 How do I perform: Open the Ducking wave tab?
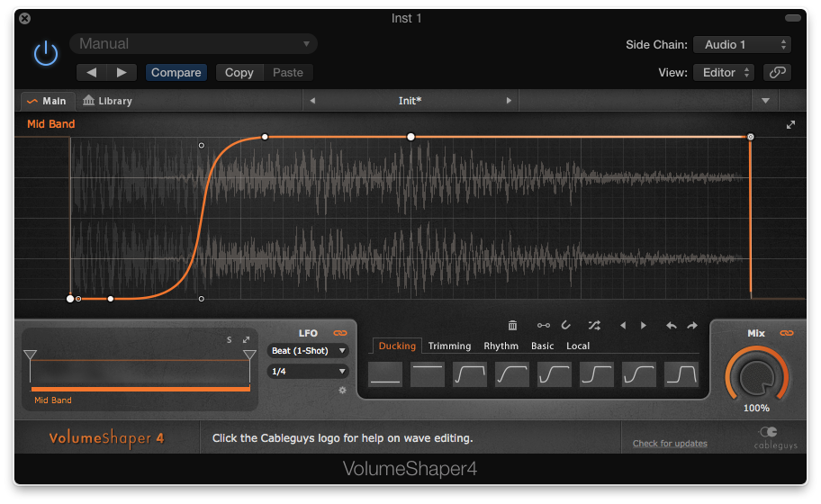point(397,346)
